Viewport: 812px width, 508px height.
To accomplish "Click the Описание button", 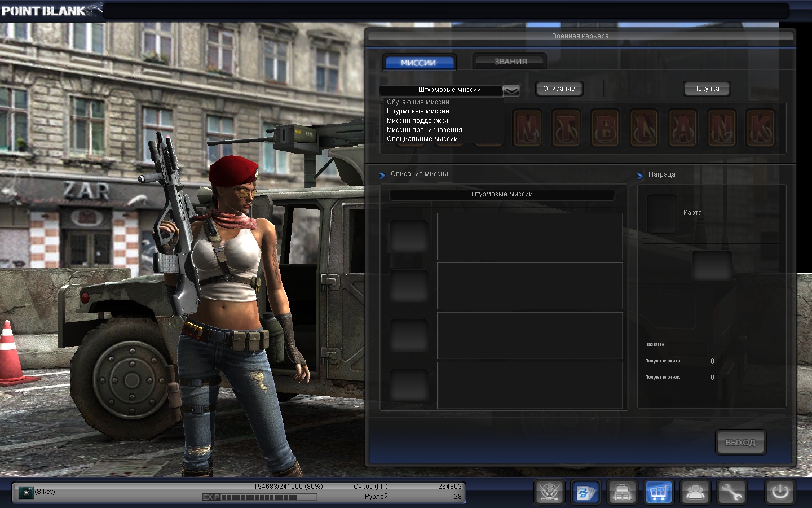I will (559, 89).
